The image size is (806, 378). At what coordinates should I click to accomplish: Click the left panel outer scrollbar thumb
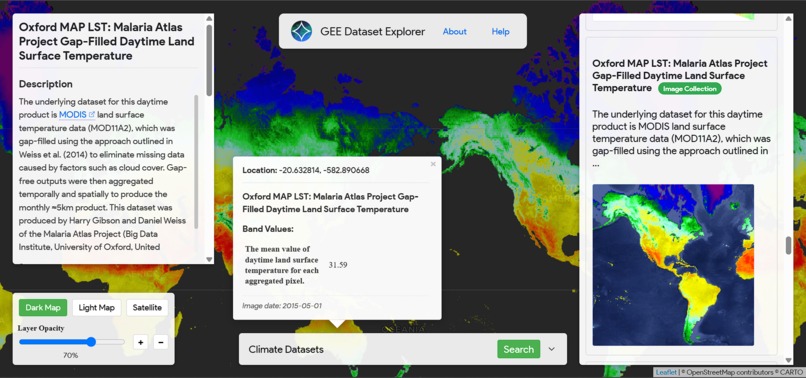click(209, 60)
